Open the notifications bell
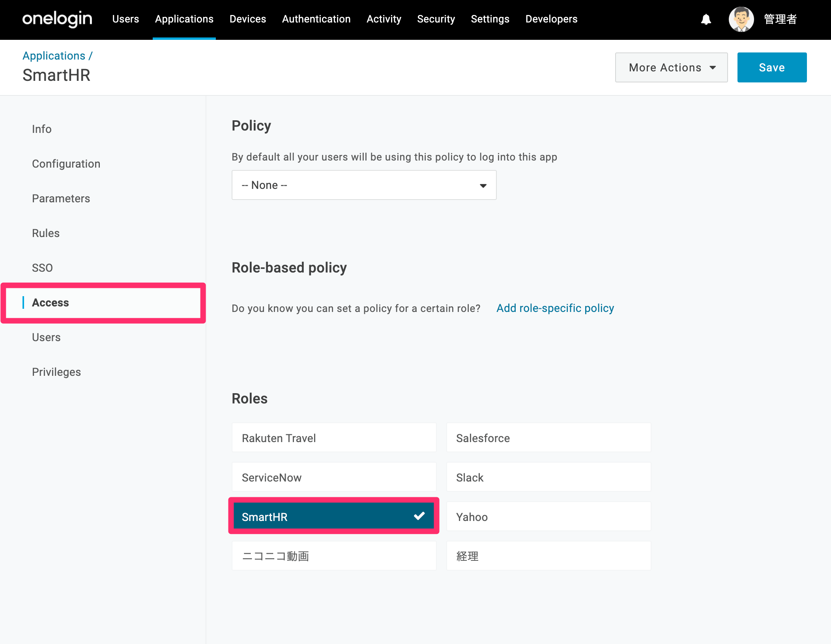Screen dimensions: 831x644 (706, 19)
